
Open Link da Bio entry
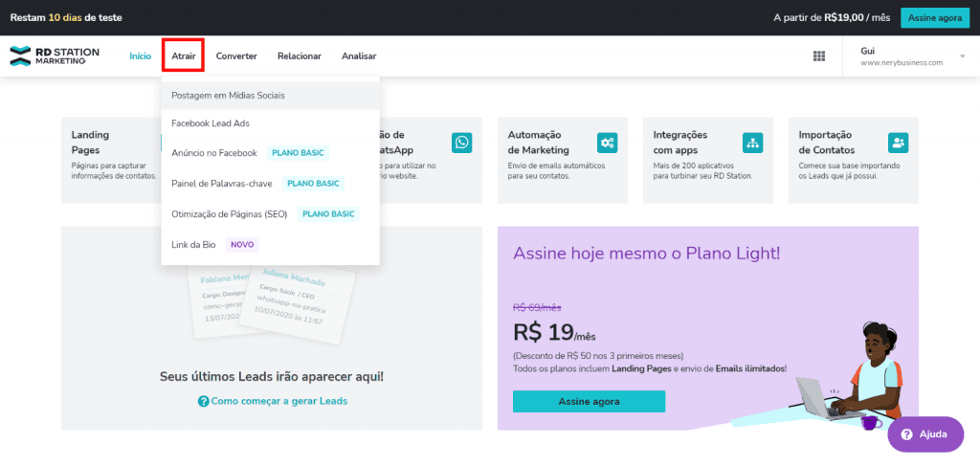click(x=193, y=244)
